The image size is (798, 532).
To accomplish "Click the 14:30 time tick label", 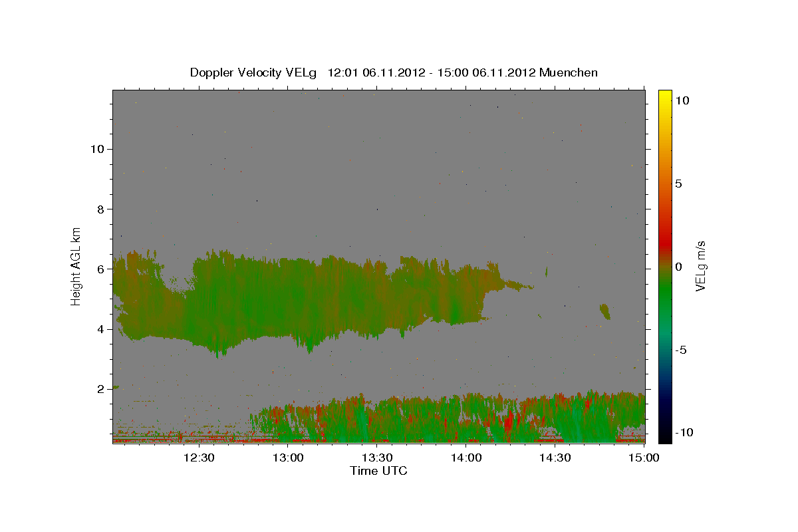I will click(555, 458).
